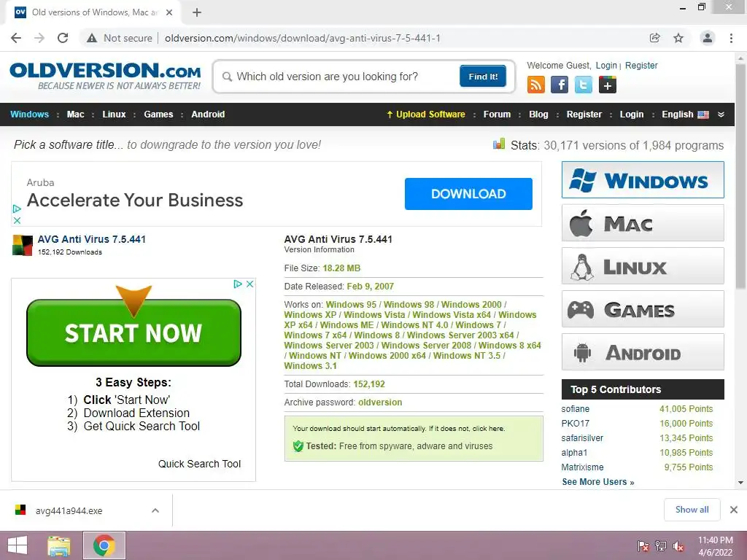Click the Not secure warning icon

(x=92, y=38)
